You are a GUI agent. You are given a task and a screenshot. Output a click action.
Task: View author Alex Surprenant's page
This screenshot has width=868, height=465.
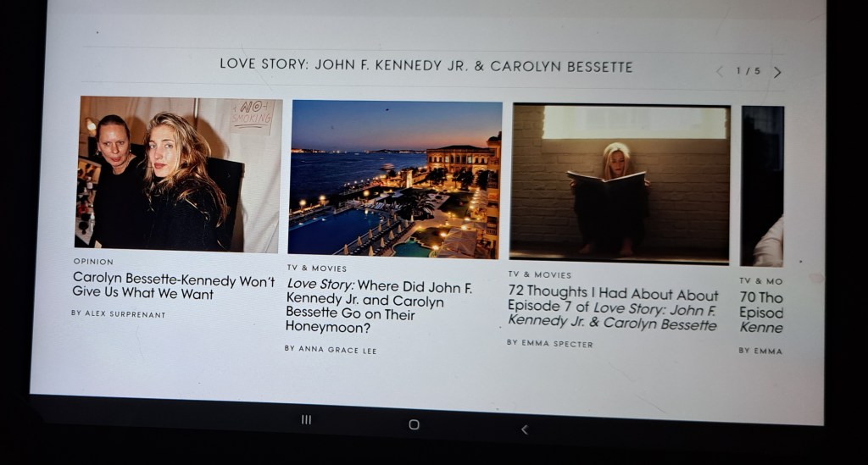[x=119, y=314]
